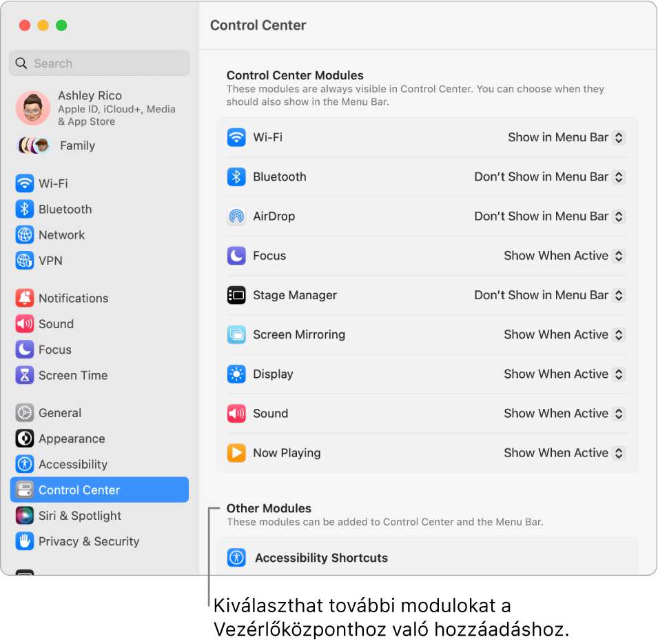658x644 pixels.
Task: Select Privacy & Security label in sidebar
Action: [89, 541]
